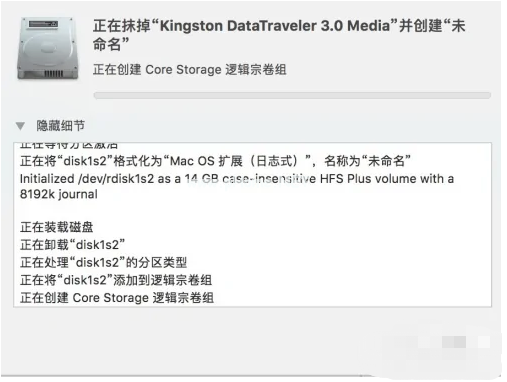Click the vent grille on disk icon
This screenshot has height=382, width=507.
coord(53,74)
